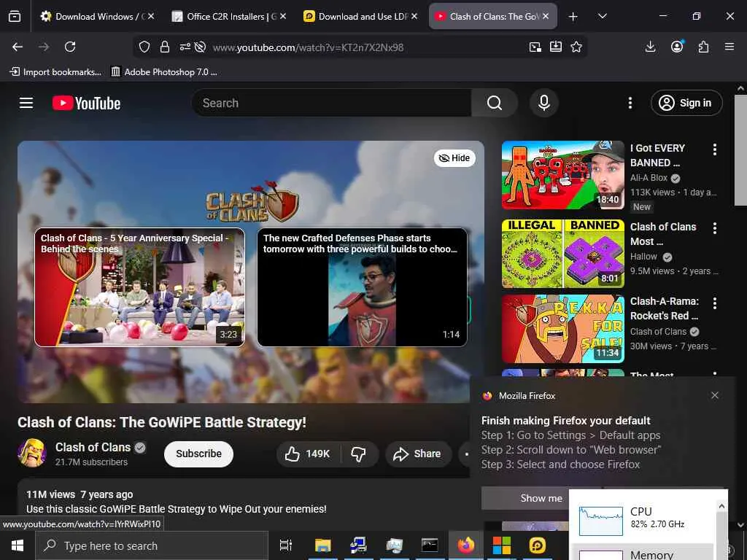
Task: Close the Clash of Clans tab
Action: click(x=546, y=16)
